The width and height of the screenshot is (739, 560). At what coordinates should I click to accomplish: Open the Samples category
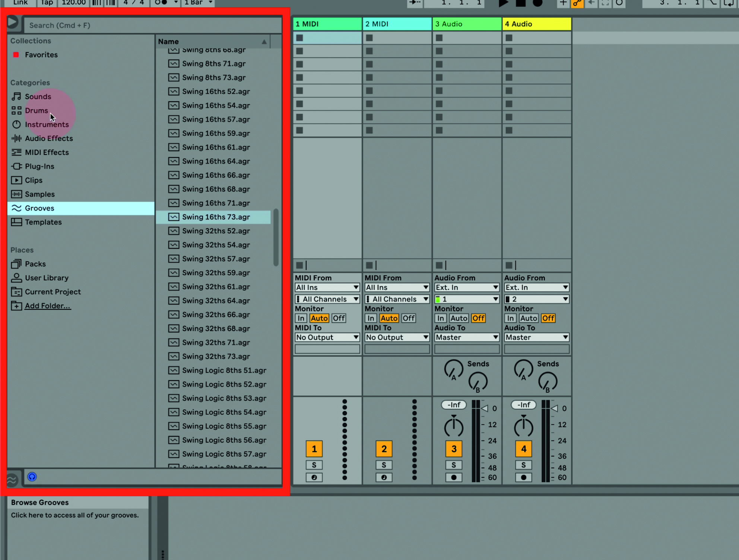point(39,194)
